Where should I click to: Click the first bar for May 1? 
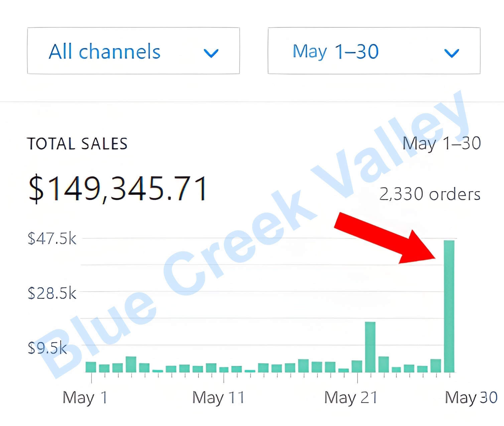coord(91,367)
